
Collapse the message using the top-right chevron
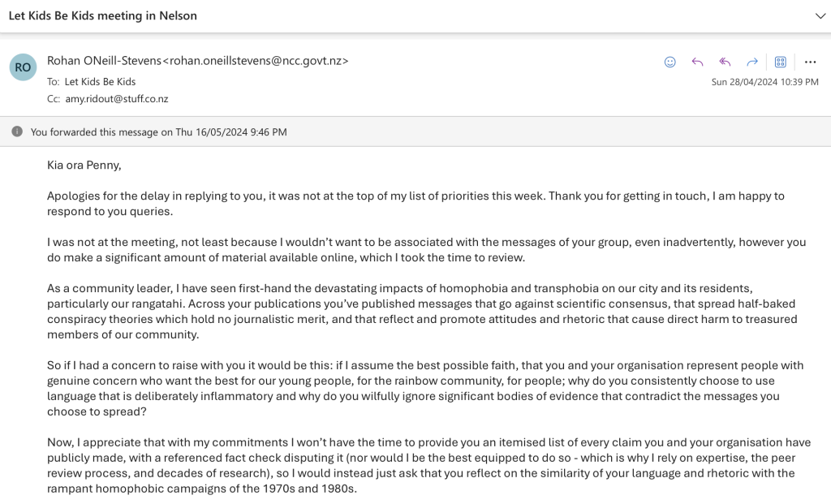point(820,15)
